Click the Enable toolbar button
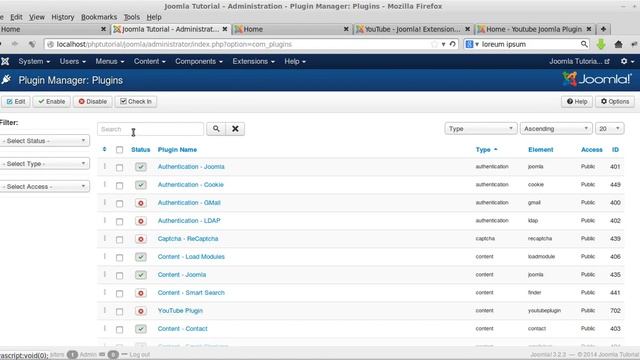Viewport: 640px width, 360px height. coord(51,102)
